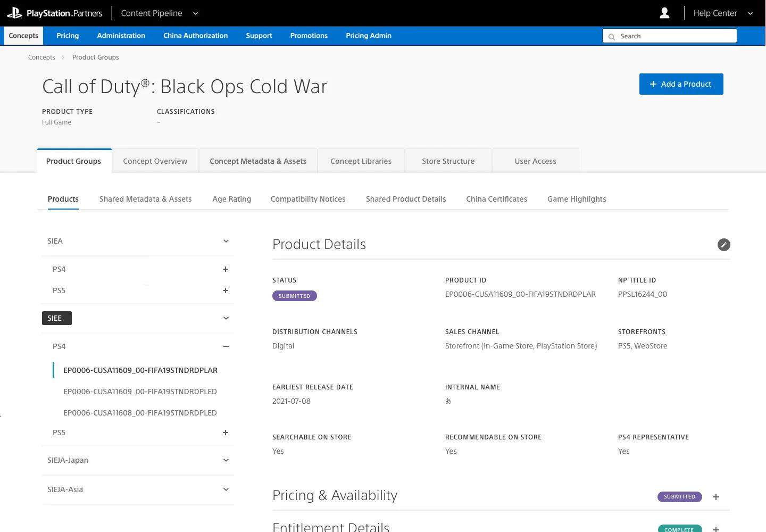Expand the Entitlement Details section
Screen dimensions: 766x532
[x=716, y=529]
